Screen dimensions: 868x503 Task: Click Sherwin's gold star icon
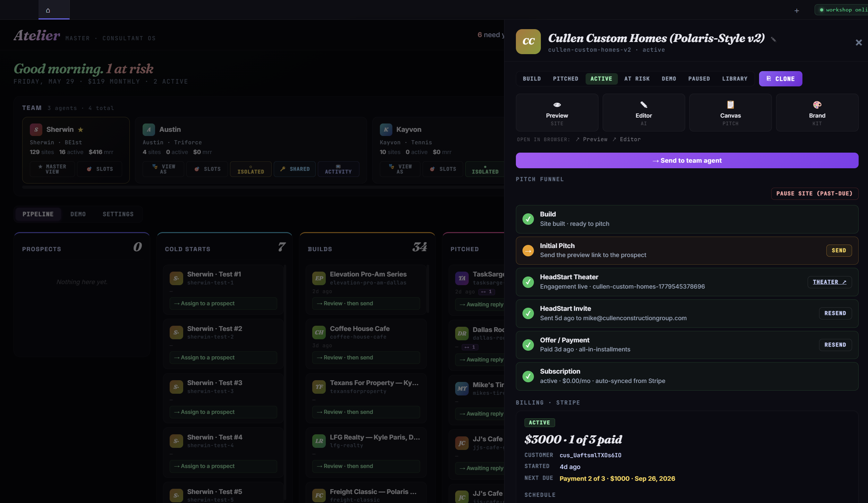point(80,129)
